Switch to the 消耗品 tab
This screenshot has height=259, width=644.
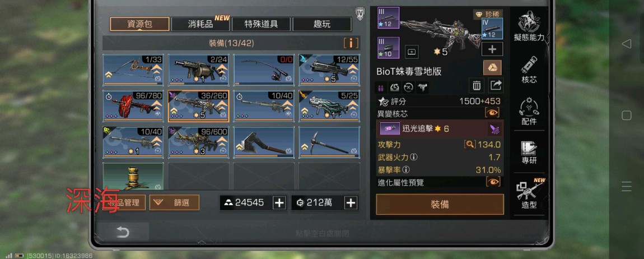coord(200,24)
